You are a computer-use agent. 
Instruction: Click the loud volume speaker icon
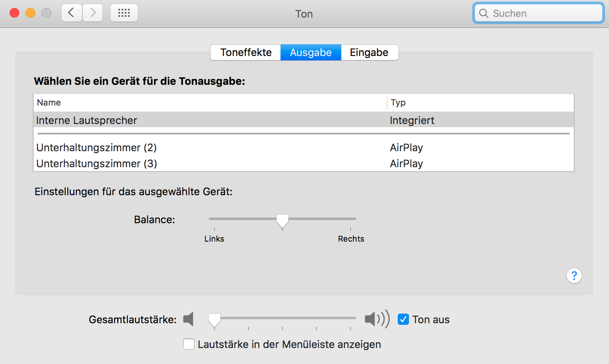[377, 319]
